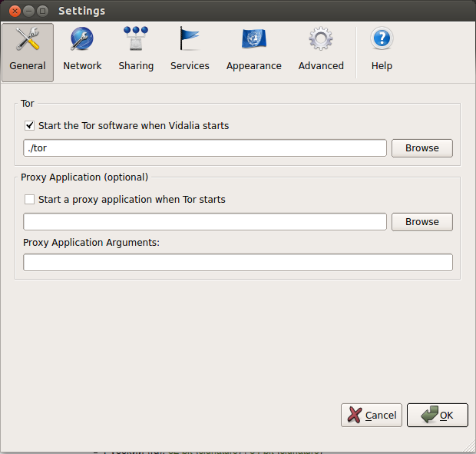Click the Tor executable path field
Viewport: 476px width, 454px height.
pos(205,148)
